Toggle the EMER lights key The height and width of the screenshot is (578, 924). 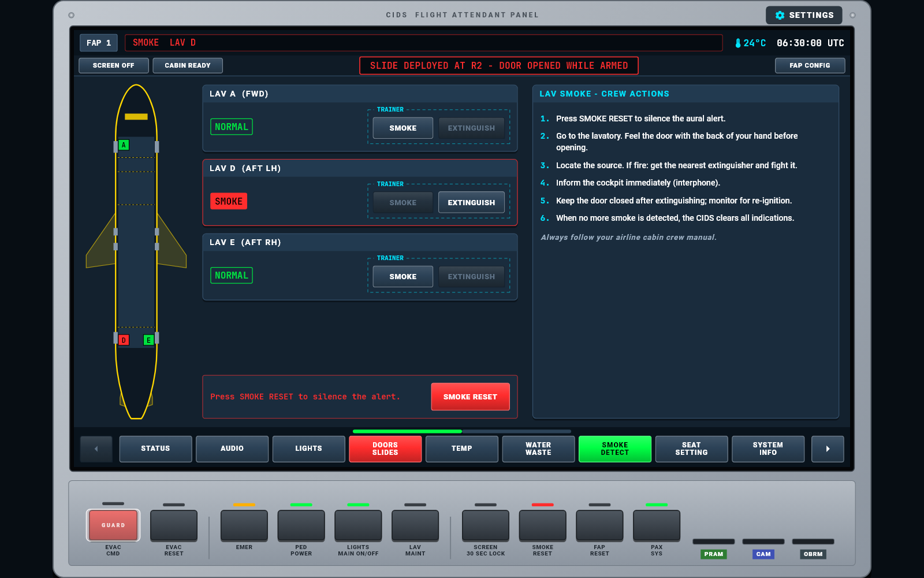[x=244, y=525]
